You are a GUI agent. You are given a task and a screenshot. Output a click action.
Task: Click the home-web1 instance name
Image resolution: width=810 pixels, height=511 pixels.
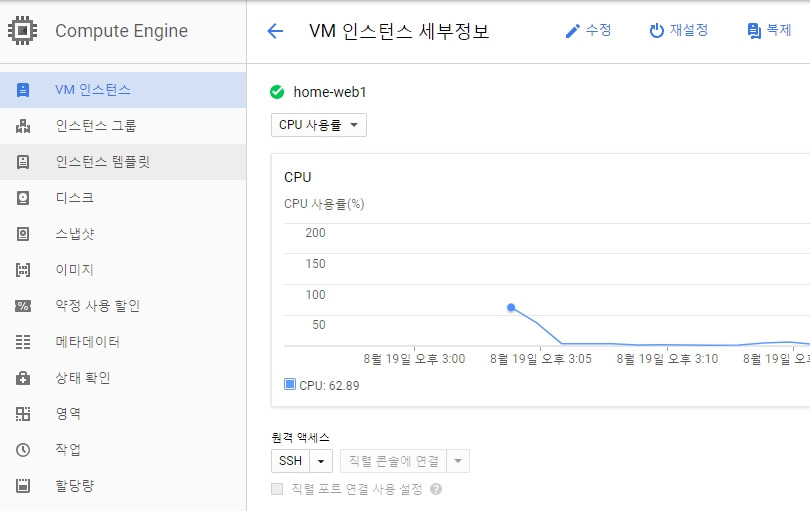[330, 92]
